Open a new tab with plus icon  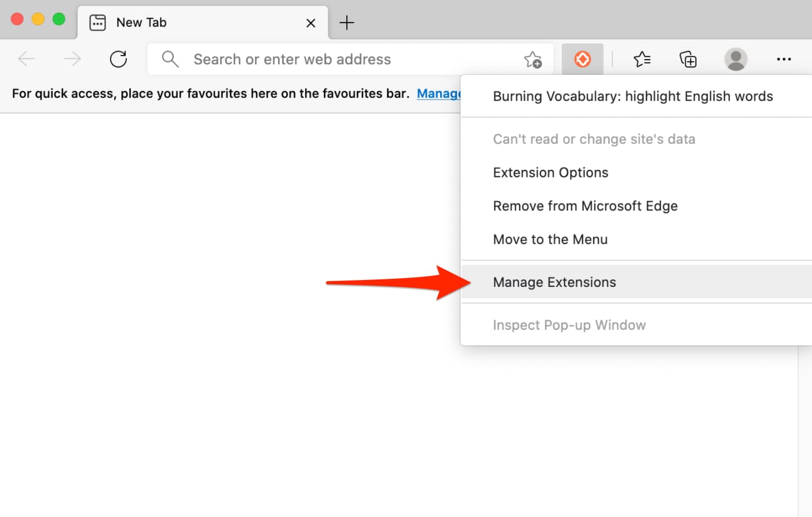346,23
